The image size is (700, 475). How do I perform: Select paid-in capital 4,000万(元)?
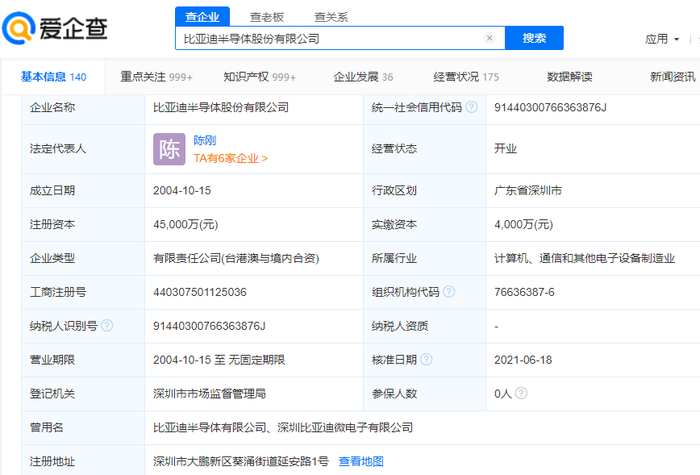click(523, 224)
